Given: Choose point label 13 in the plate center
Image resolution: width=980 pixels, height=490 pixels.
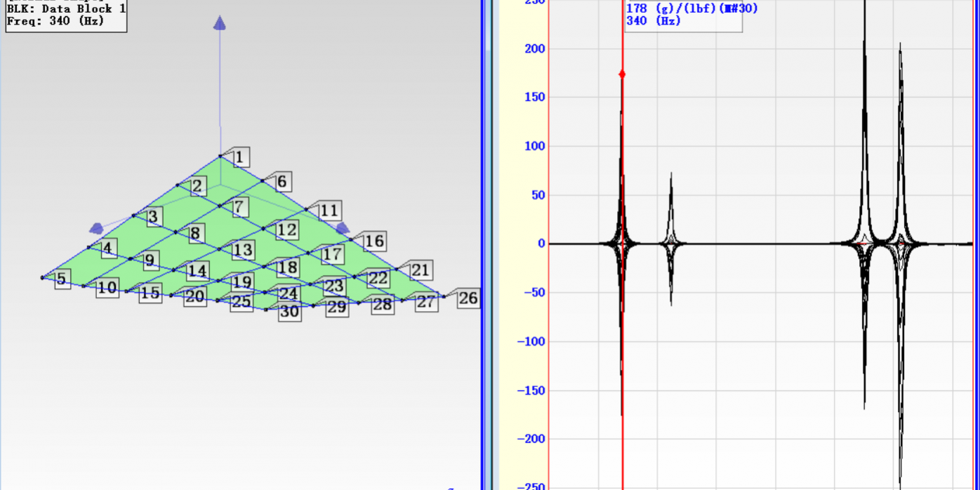Looking at the screenshot, I should click(x=243, y=250).
